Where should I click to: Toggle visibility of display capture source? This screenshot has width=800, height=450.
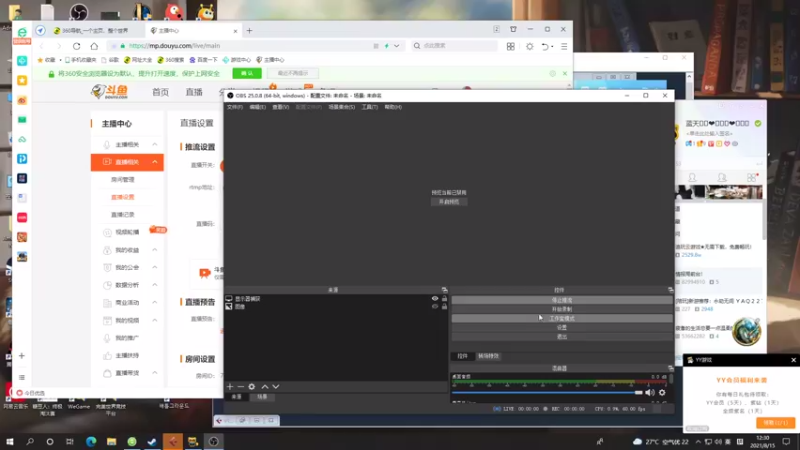pyautogui.click(x=435, y=298)
